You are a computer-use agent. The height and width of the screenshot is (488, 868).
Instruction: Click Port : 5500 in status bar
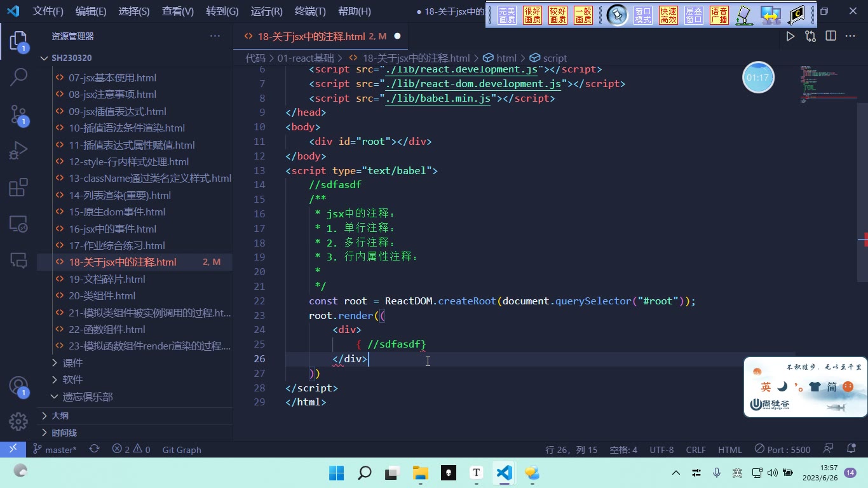pyautogui.click(x=782, y=449)
